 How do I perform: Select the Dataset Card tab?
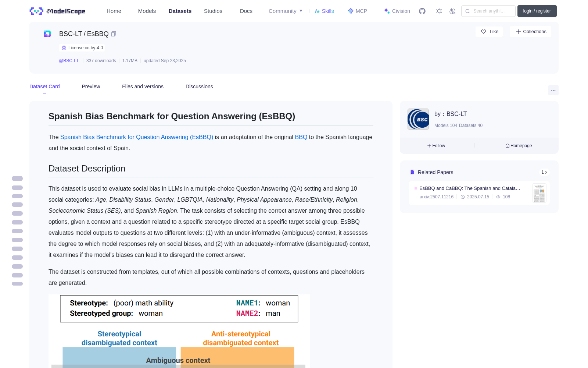coord(44,86)
